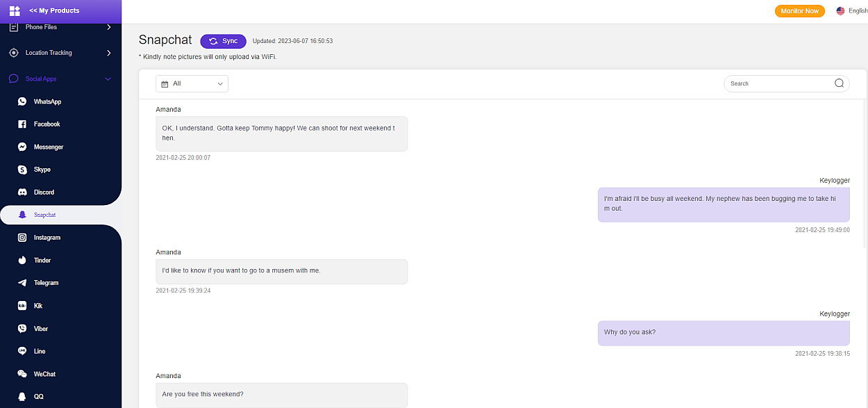868x408 pixels.
Task: Expand the Location Tracking menu
Action: pyautogui.click(x=108, y=53)
